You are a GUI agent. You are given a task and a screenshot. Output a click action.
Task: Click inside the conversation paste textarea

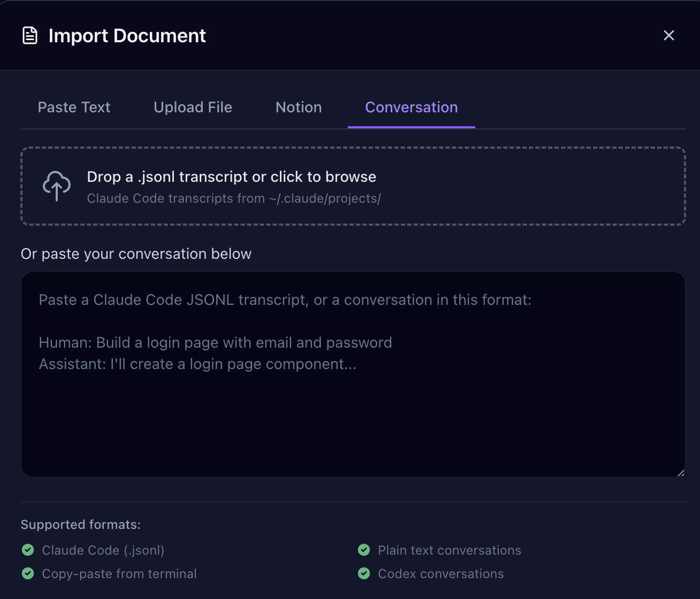[x=353, y=374]
